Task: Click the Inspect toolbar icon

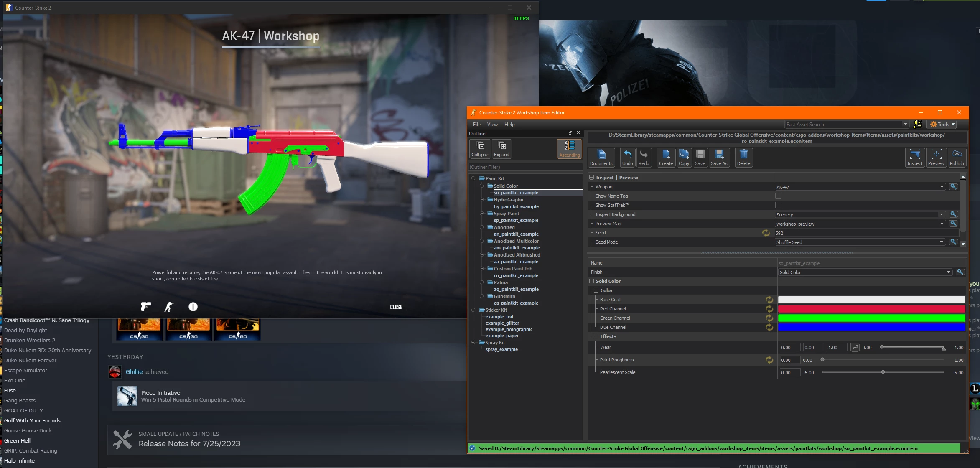Action: (x=914, y=157)
